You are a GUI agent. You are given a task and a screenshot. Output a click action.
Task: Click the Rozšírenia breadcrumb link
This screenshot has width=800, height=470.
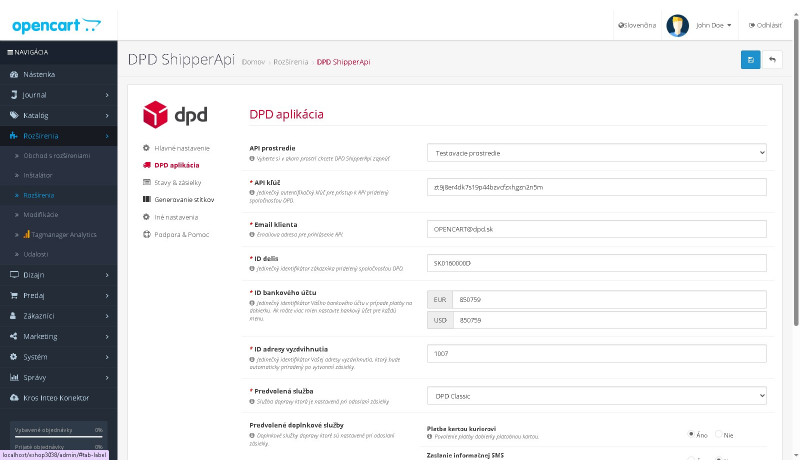(291, 62)
